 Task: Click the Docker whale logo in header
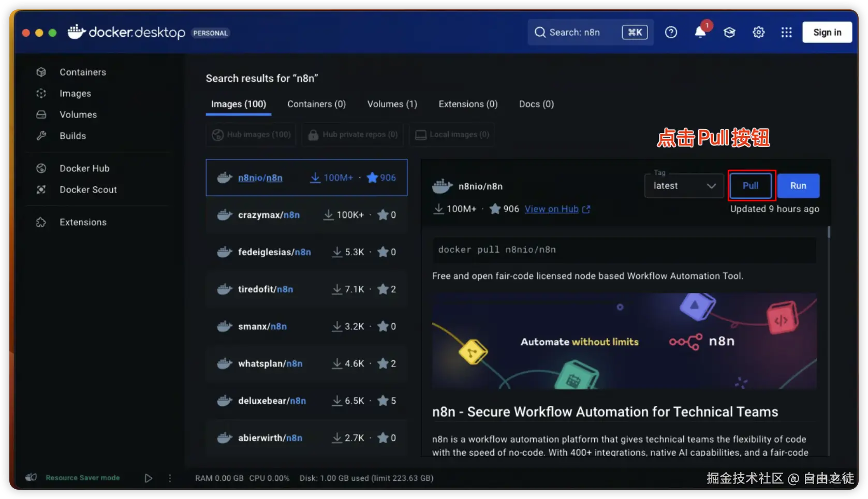(x=76, y=32)
